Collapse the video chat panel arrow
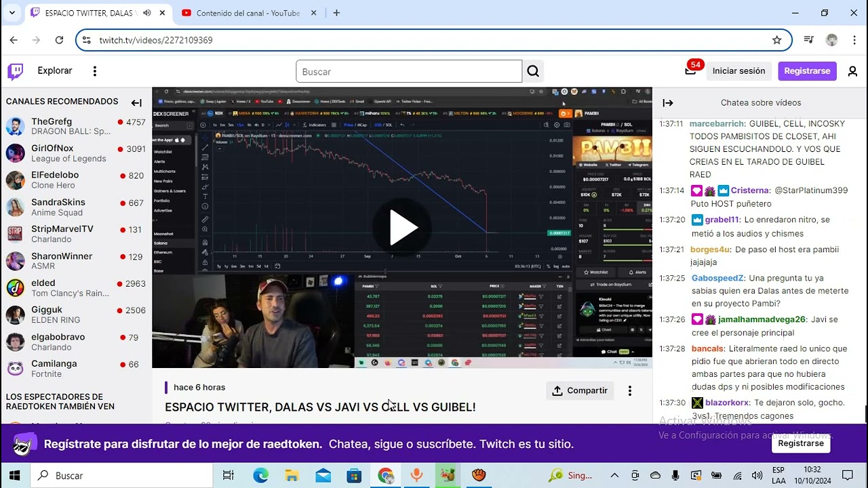 (668, 103)
